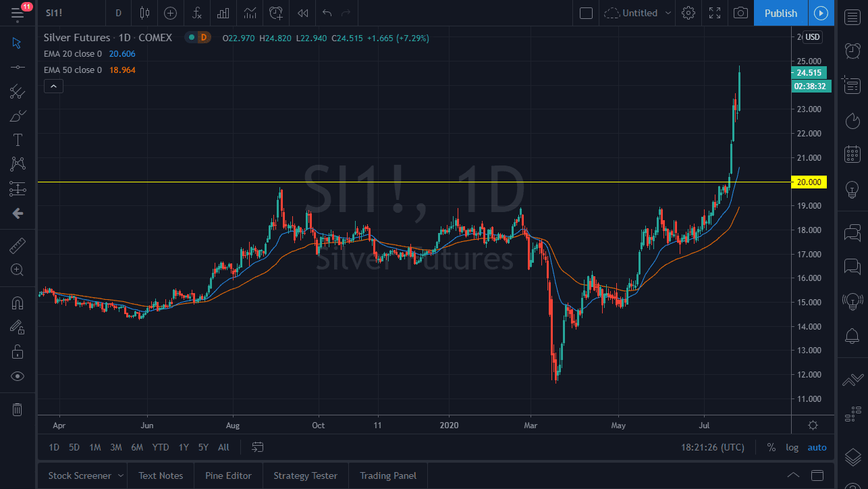Click the yellow 20.000 price line label
Screen dimensions: 868x489
click(x=809, y=182)
